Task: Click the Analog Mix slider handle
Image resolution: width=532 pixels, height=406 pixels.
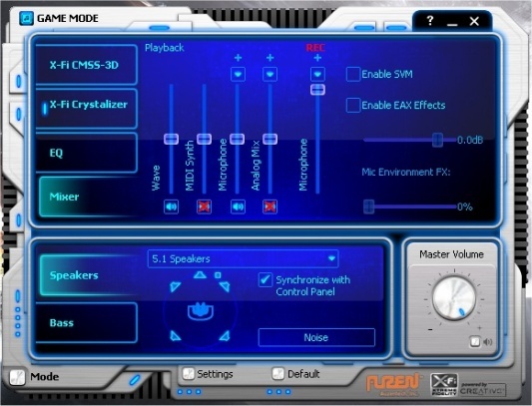Action: tap(269, 139)
